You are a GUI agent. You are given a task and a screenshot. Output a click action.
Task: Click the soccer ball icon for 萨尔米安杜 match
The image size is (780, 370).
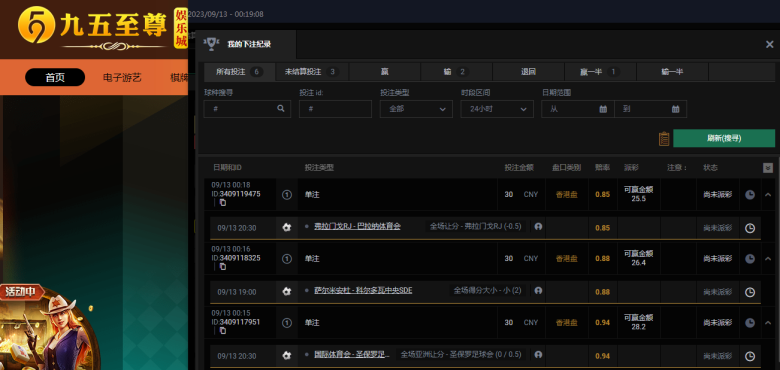click(x=287, y=291)
